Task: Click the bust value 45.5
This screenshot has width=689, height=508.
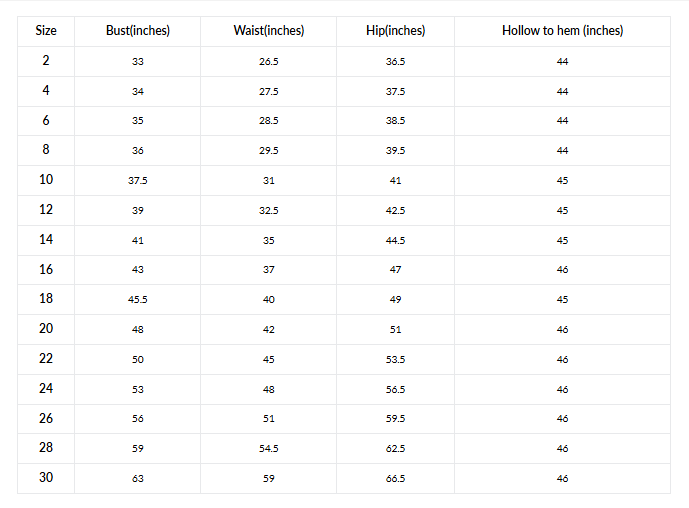Action: (138, 300)
